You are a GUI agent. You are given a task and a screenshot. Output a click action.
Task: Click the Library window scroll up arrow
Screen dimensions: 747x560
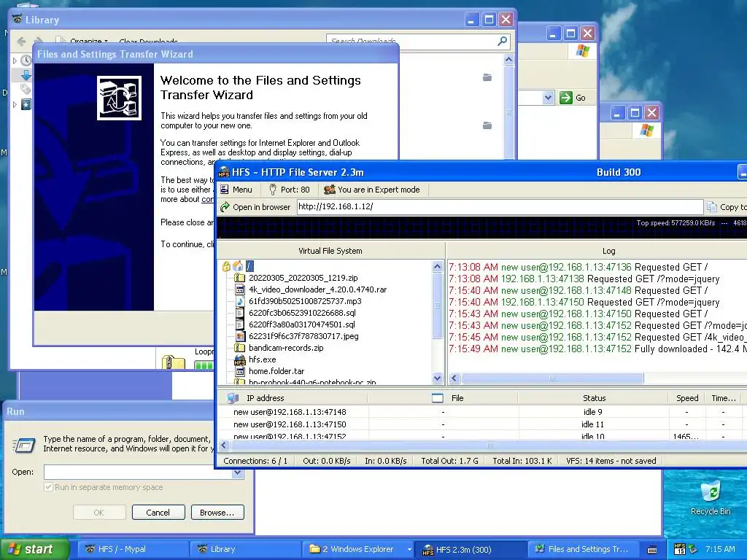tap(508, 60)
